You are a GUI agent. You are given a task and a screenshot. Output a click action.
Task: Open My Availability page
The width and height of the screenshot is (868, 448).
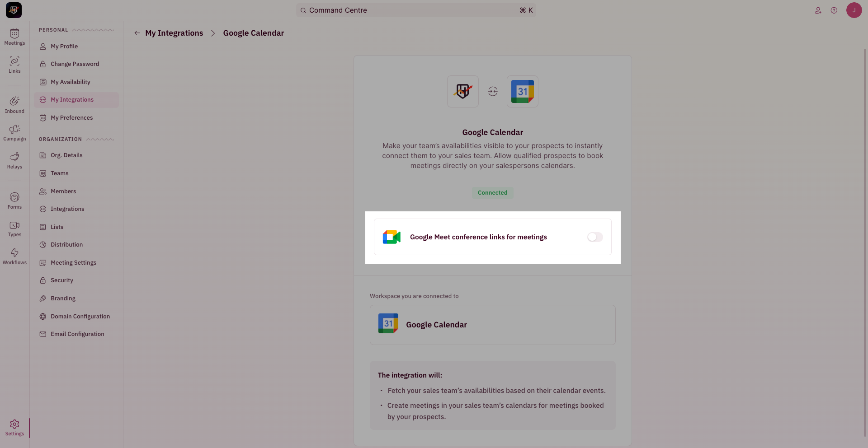pyautogui.click(x=76, y=82)
